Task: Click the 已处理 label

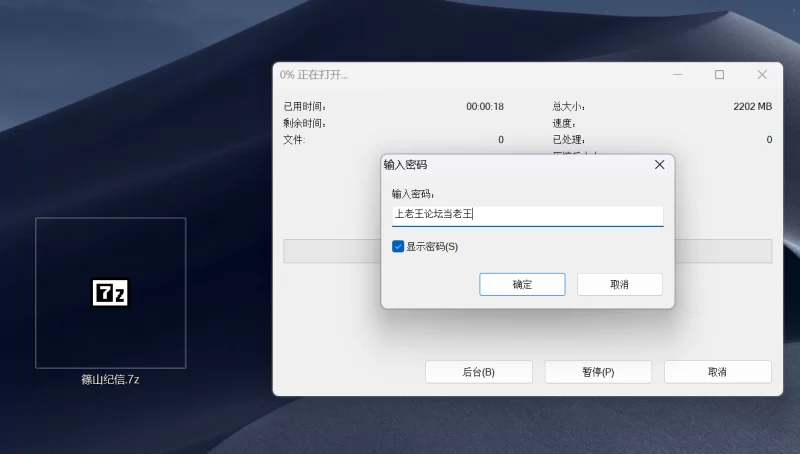Action: pos(568,140)
